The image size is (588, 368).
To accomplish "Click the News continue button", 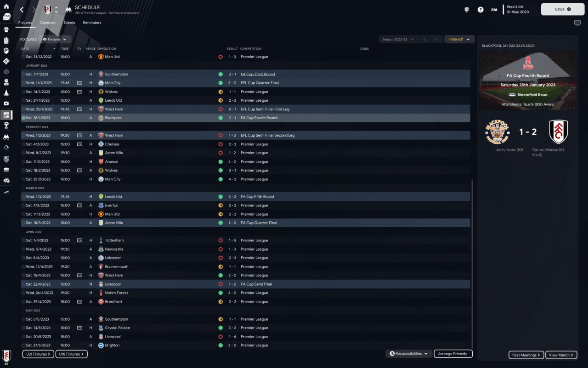I will click(x=563, y=9).
